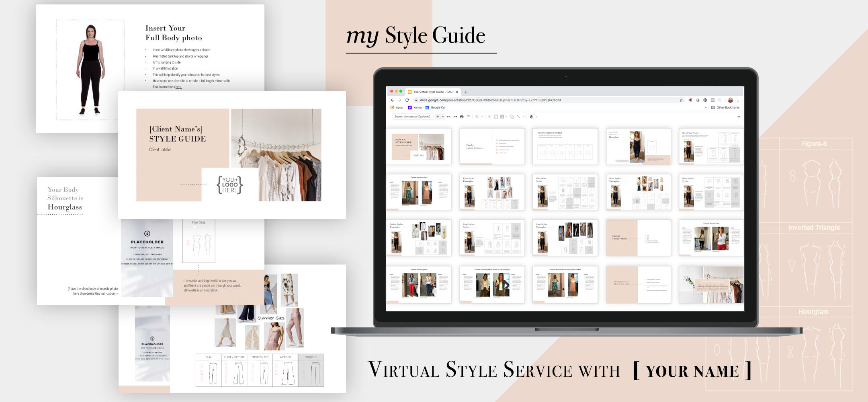868x402 pixels.
Task: Click the redo arrow in Slides toolbar
Action: [x=455, y=117]
